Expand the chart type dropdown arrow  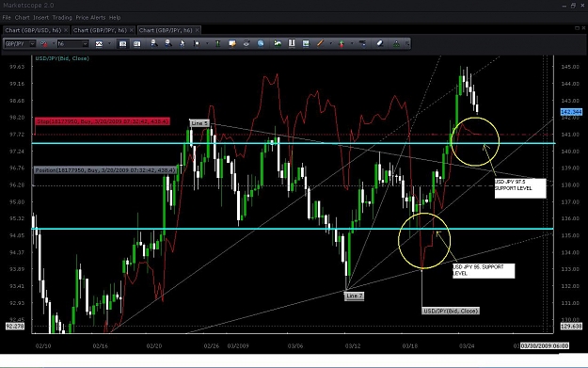coord(109,44)
